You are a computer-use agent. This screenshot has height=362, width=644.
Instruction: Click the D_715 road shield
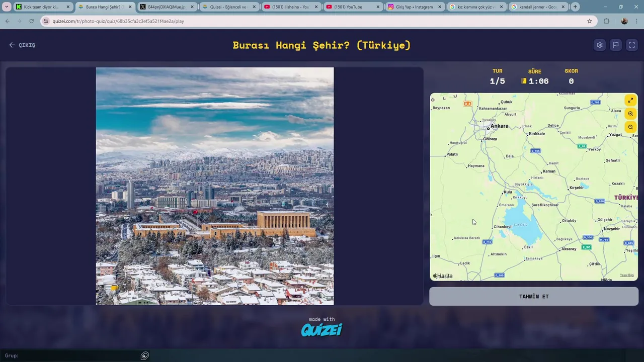click(x=487, y=242)
